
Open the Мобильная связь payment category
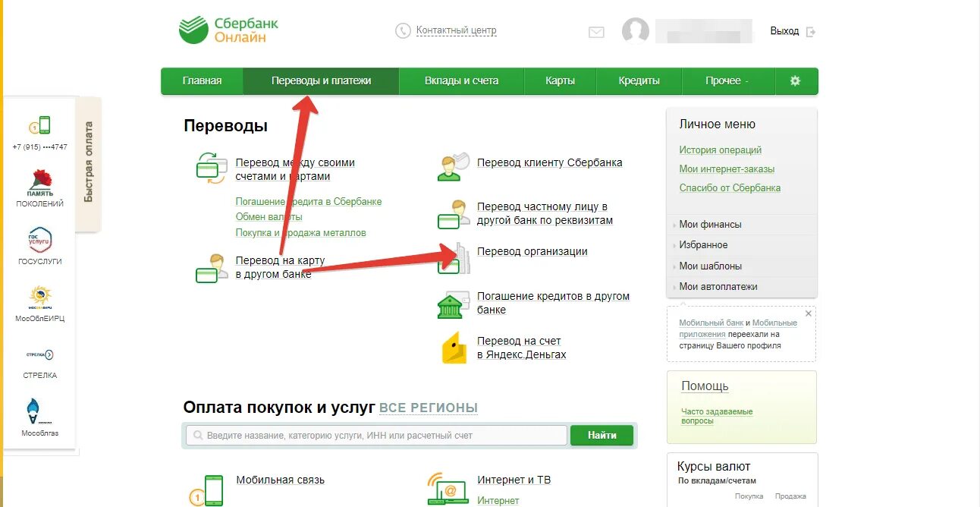tap(280, 480)
